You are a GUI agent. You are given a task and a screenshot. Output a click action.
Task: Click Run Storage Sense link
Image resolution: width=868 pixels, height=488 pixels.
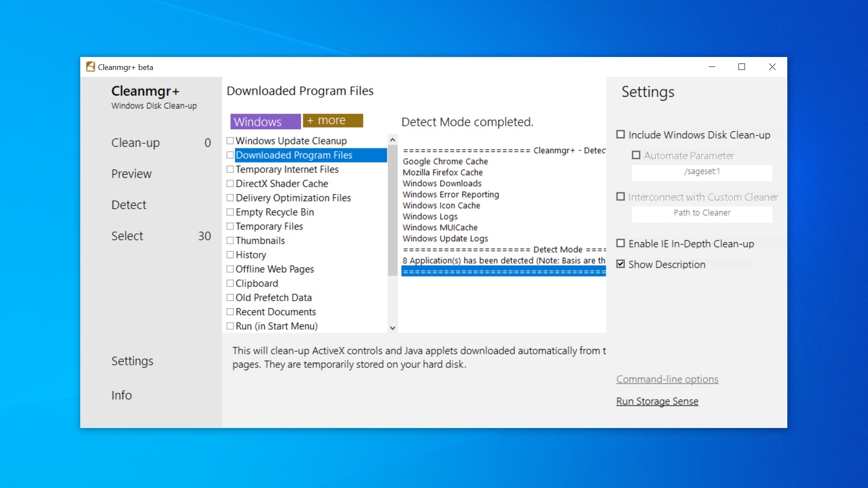[x=657, y=401]
